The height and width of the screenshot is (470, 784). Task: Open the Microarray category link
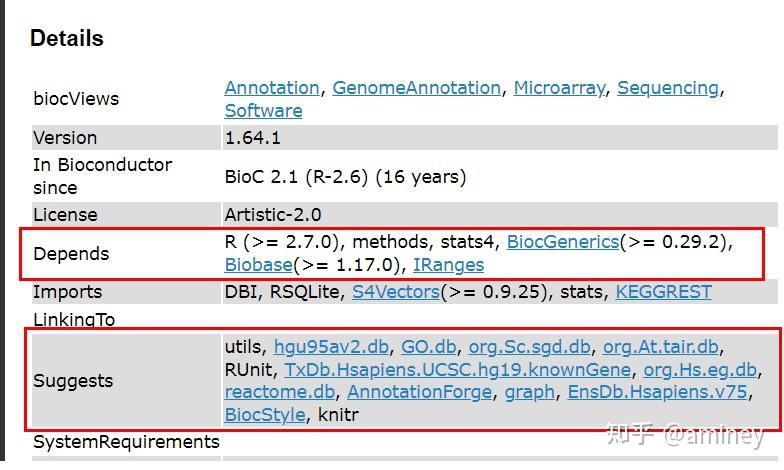tap(559, 88)
